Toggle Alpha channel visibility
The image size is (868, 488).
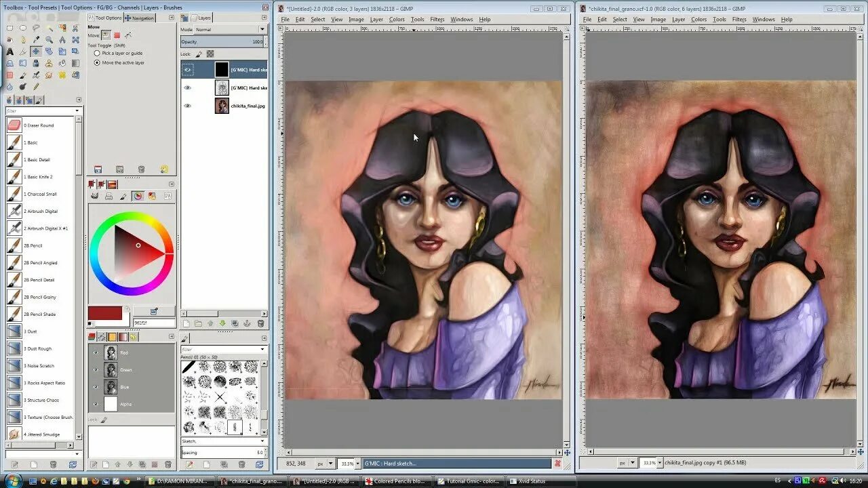coord(95,404)
